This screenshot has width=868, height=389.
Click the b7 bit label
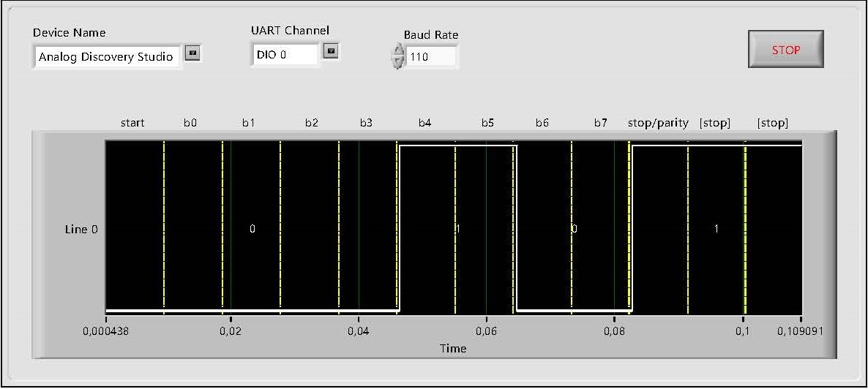pos(601,123)
